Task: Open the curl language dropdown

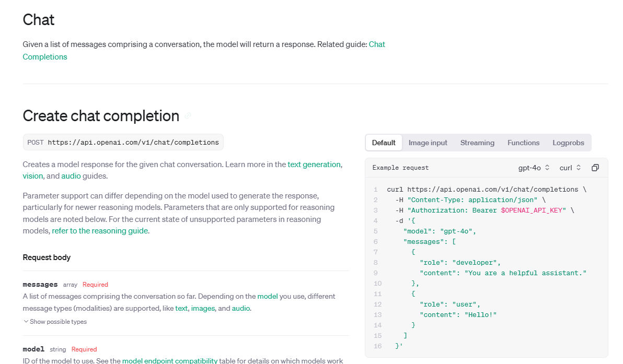Action: coord(570,168)
